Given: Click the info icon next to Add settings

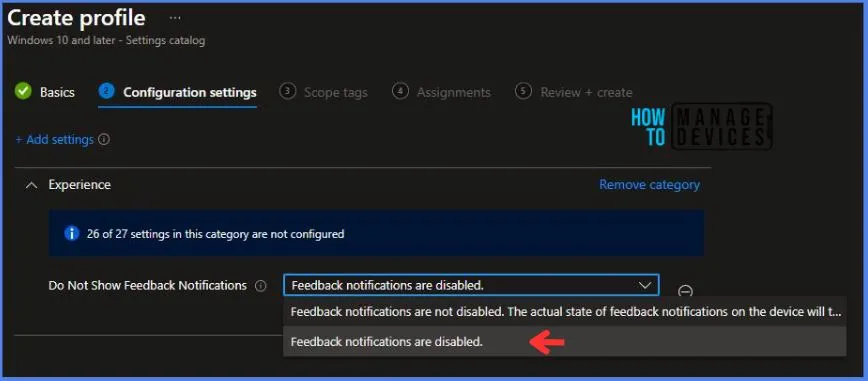Looking at the screenshot, I should 104,140.
